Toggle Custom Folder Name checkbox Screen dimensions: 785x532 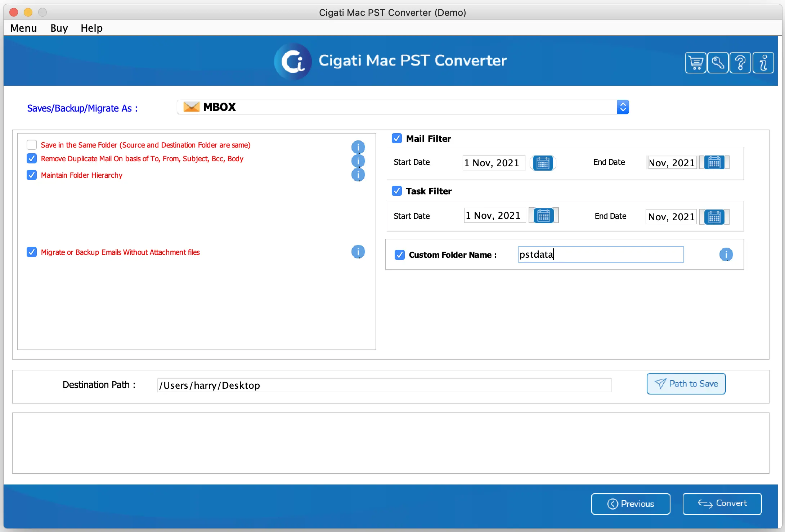(400, 255)
